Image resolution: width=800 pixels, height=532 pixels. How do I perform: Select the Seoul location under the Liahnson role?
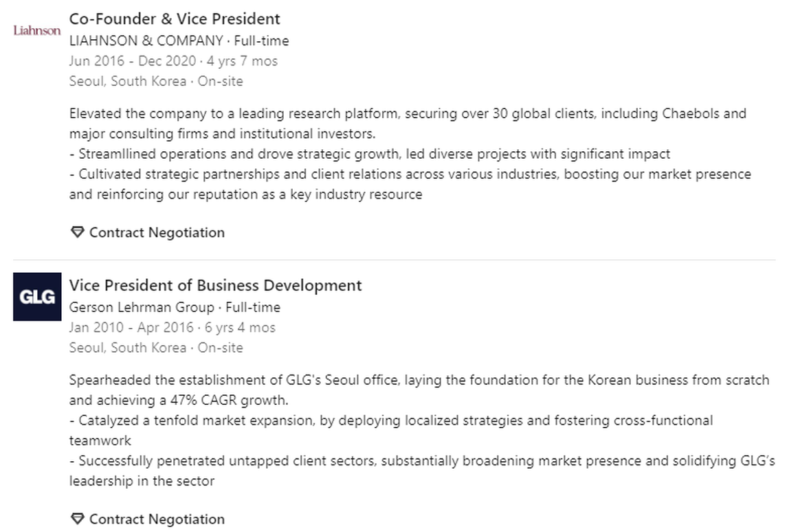128,81
